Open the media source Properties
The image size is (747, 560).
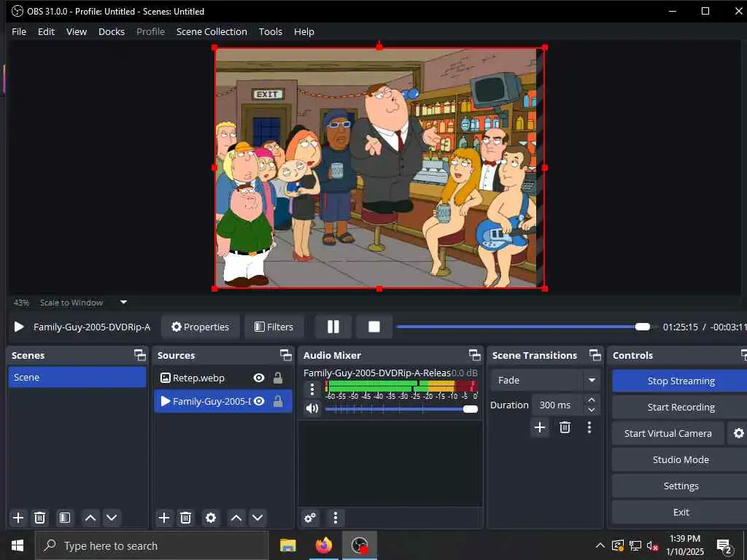[x=200, y=327]
